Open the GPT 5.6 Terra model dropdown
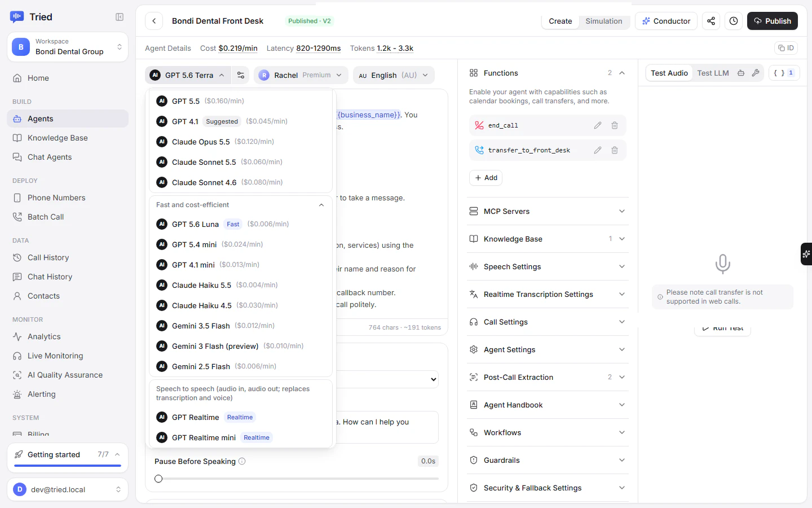This screenshot has height=508, width=812. tap(188, 75)
